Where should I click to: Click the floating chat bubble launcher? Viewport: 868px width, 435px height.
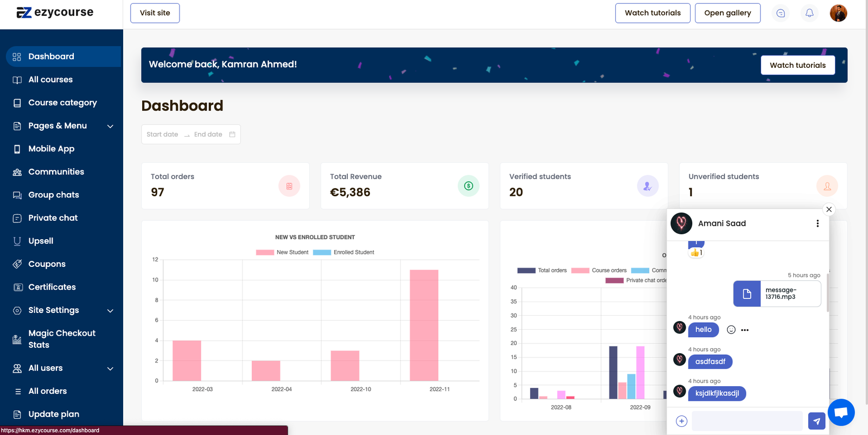pyautogui.click(x=841, y=412)
